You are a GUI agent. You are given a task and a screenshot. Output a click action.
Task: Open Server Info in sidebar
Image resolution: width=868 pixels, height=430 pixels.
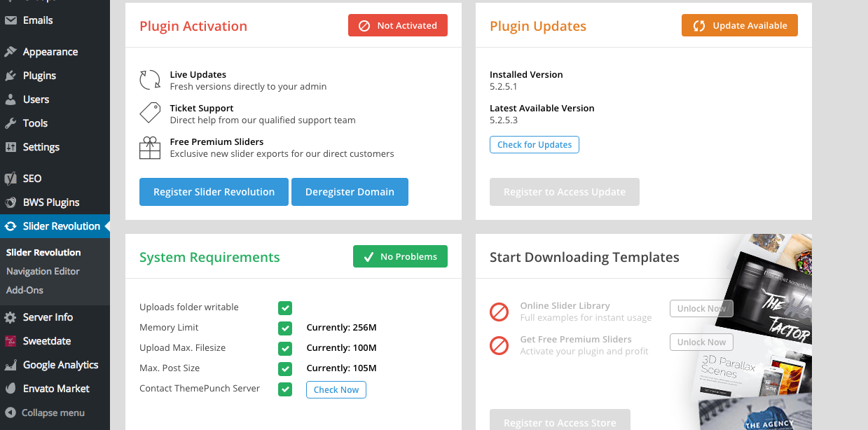coord(55,317)
